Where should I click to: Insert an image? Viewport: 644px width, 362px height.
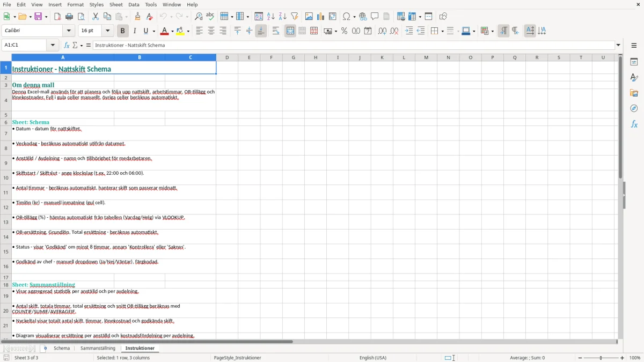[x=309, y=17]
